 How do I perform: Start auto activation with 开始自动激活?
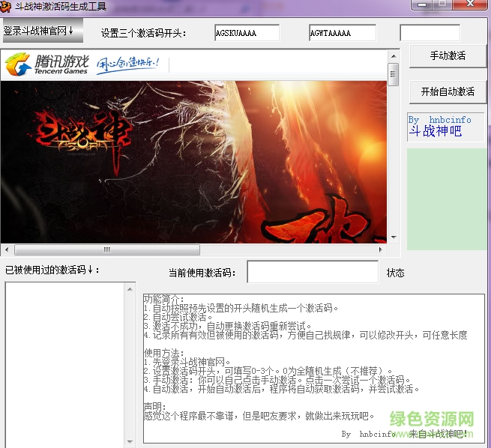tap(448, 92)
